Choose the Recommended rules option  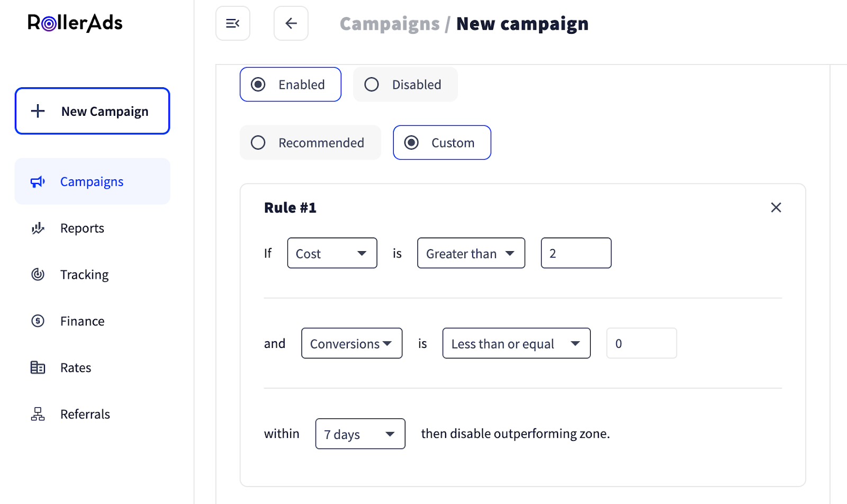click(x=258, y=143)
